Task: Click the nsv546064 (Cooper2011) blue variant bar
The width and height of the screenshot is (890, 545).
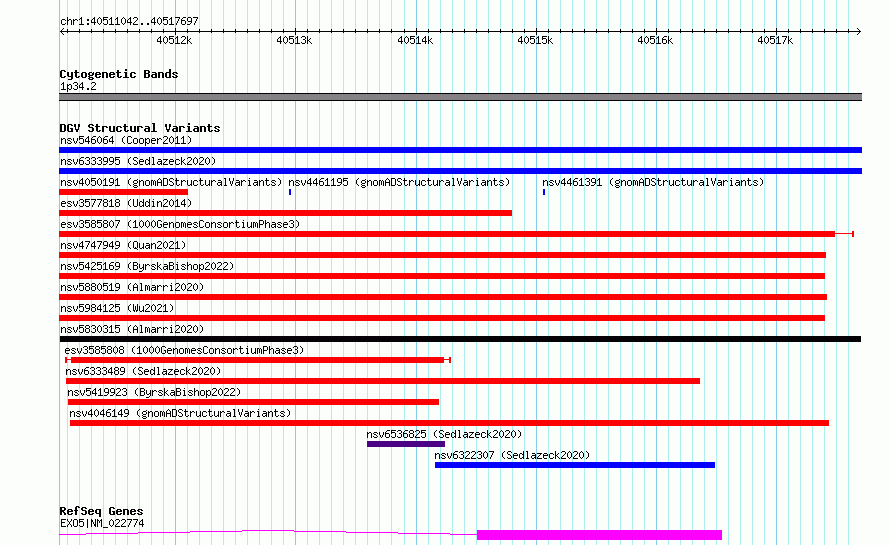Action: [x=460, y=150]
